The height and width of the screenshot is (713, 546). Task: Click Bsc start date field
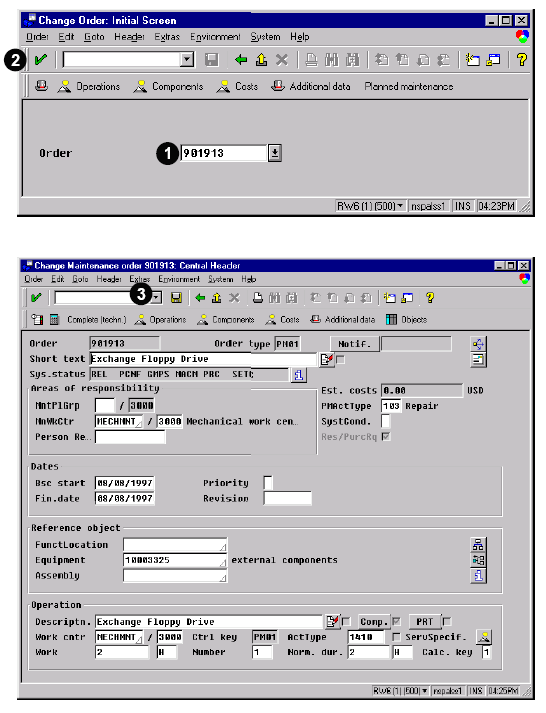125,483
